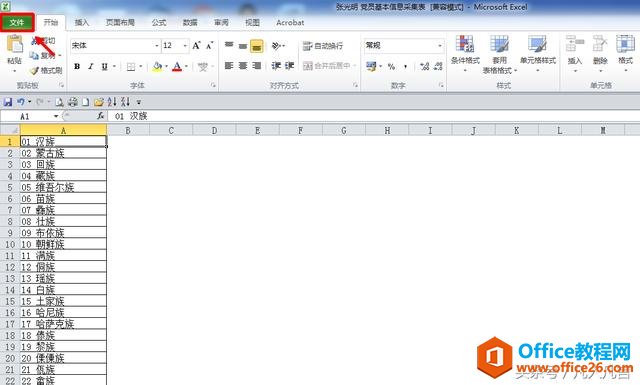The image size is (640, 385).
Task: Click 合并后居中 (Merge and Center)
Action: (327, 66)
